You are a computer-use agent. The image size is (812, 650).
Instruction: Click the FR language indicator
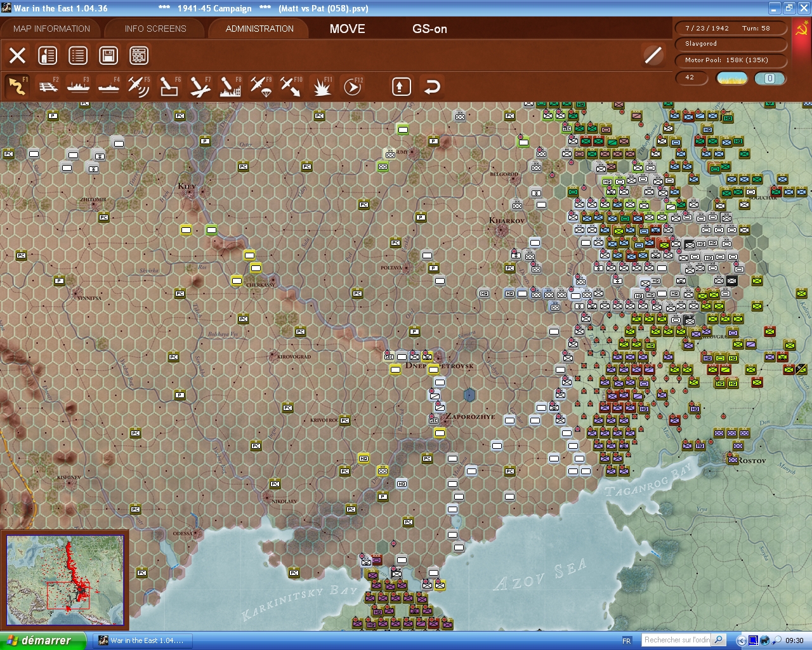point(626,640)
